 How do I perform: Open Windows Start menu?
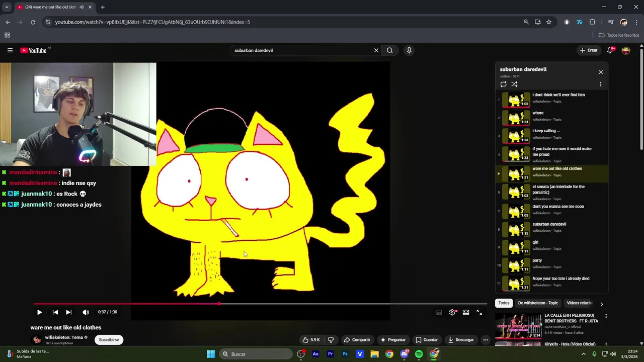click(x=211, y=354)
